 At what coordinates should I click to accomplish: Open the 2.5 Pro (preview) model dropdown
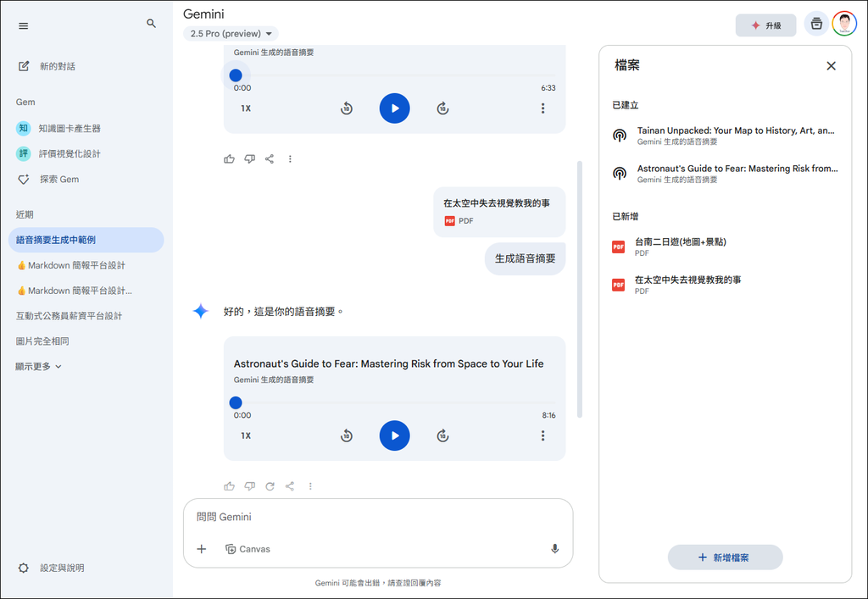click(231, 34)
